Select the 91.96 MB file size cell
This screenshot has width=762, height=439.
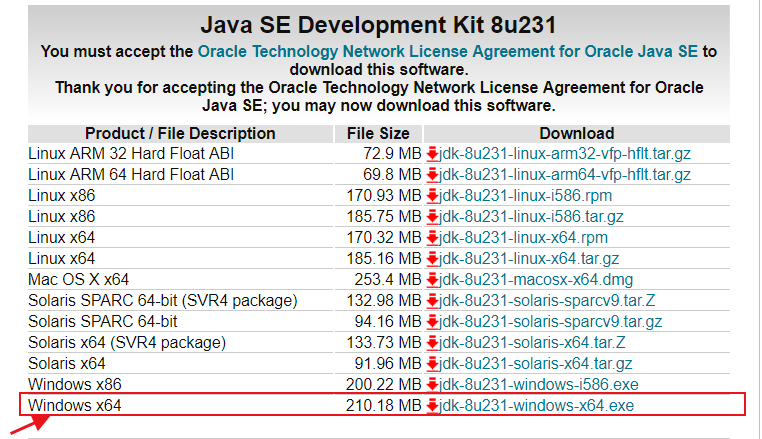[388, 363]
